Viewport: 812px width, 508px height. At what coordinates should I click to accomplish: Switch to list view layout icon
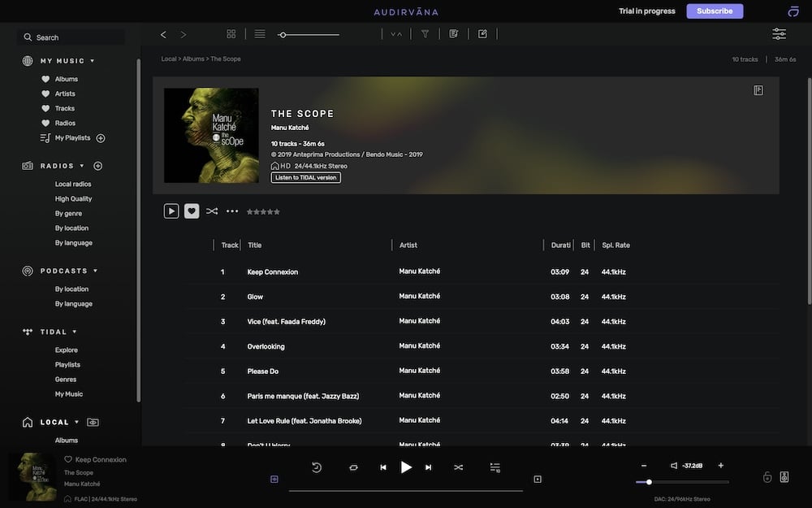260,34
